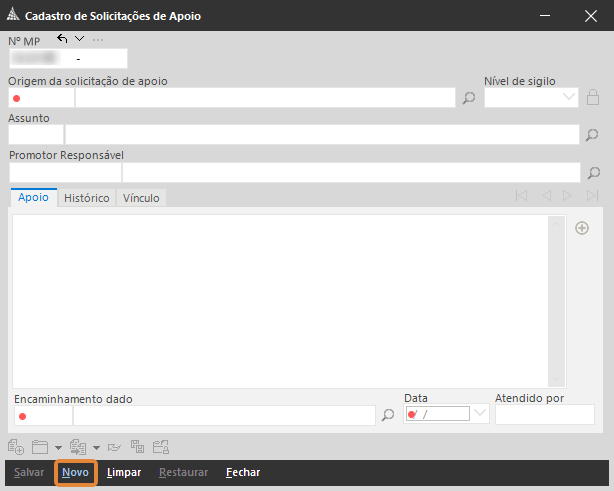Click the padlock icon near Nível de sigilo
Viewport: 614px width, 491px height.
pyautogui.click(x=593, y=97)
